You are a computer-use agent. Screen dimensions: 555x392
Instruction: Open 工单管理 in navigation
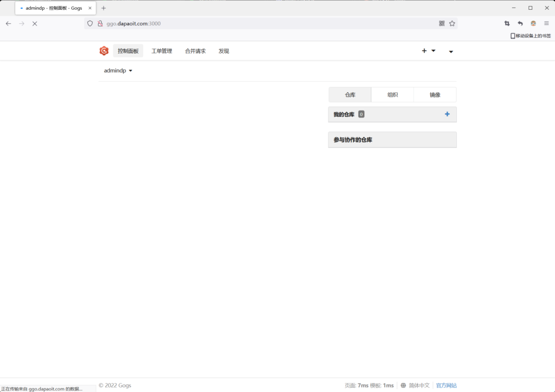(x=162, y=51)
